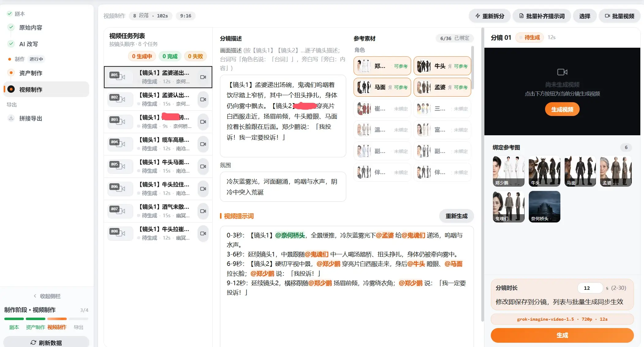Open AI 改写 step in sidebar

pos(28,44)
